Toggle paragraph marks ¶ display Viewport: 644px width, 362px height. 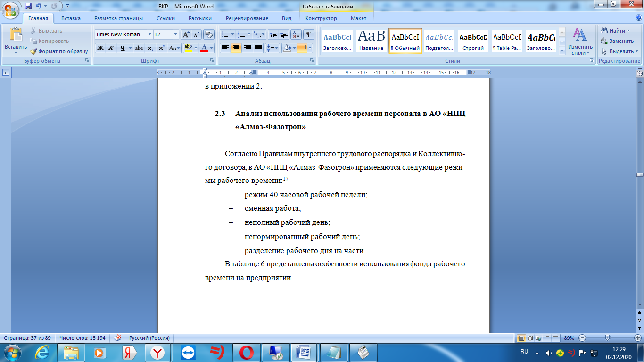(x=309, y=34)
